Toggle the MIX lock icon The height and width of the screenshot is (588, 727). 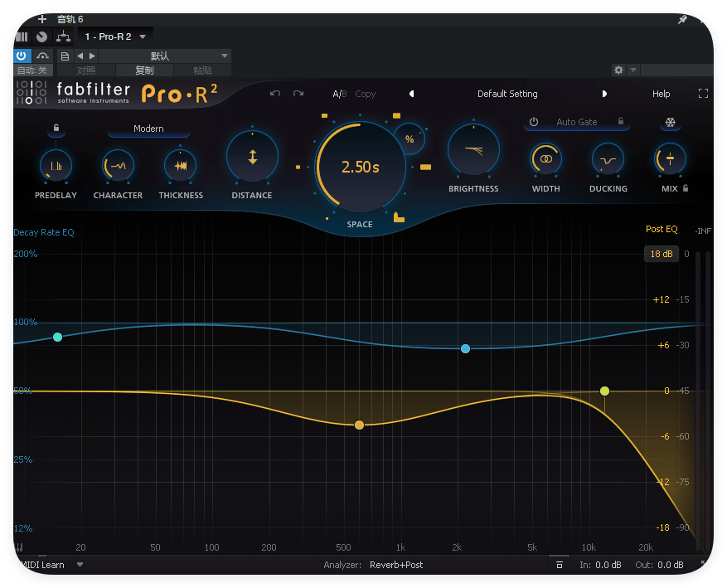(x=686, y=188)
